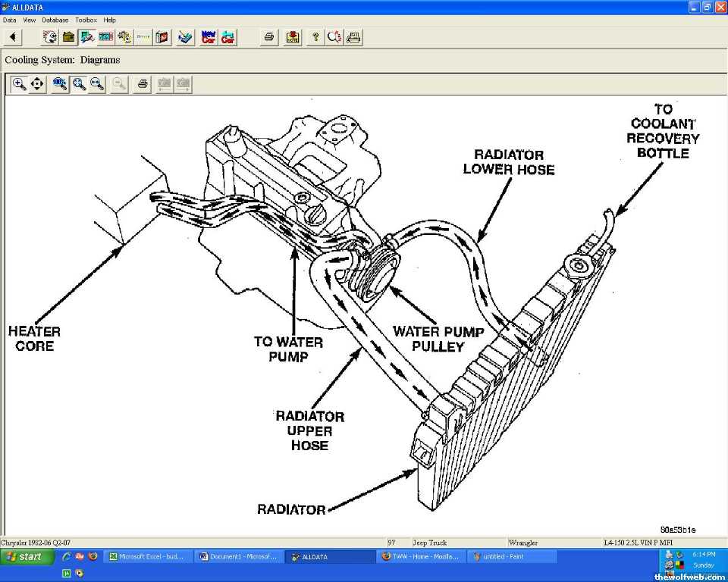Open the Toolbox menu

pyautogui.click(x=86, y=20)
